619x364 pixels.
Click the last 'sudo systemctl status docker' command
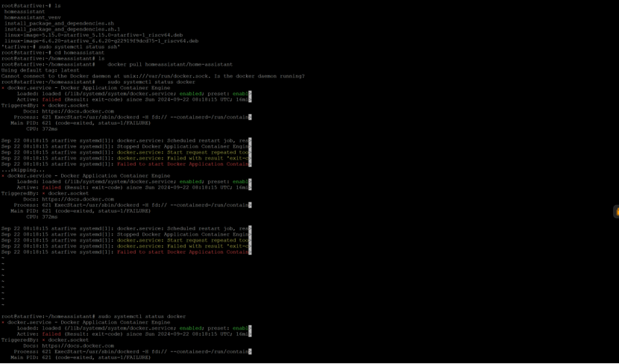tap(142, 316)
